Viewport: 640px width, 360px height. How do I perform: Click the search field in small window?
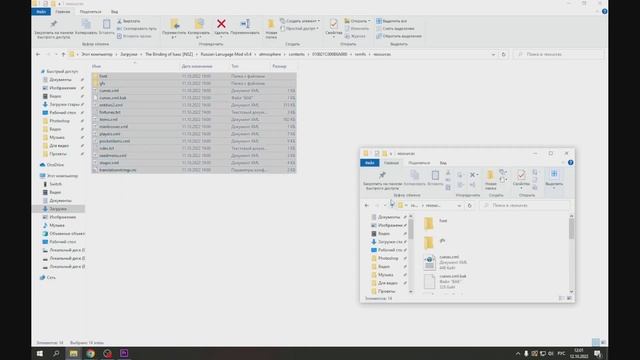[525, 205]
